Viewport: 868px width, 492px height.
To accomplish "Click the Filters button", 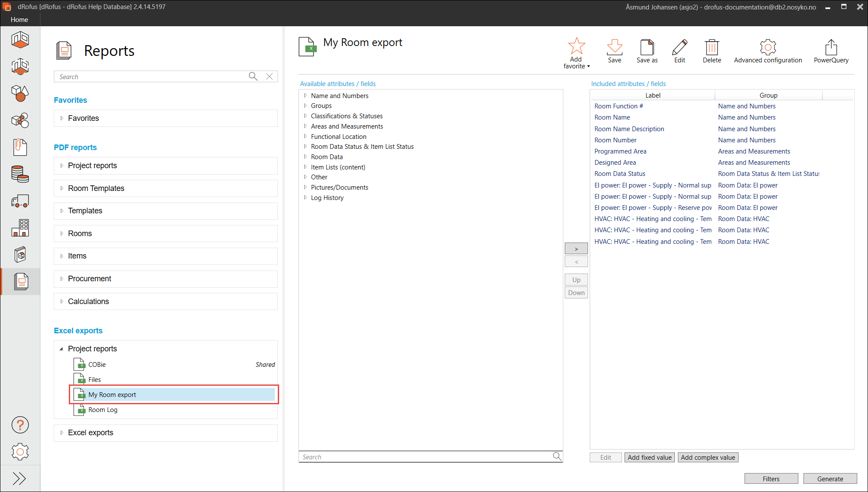I will click(771, 479).
